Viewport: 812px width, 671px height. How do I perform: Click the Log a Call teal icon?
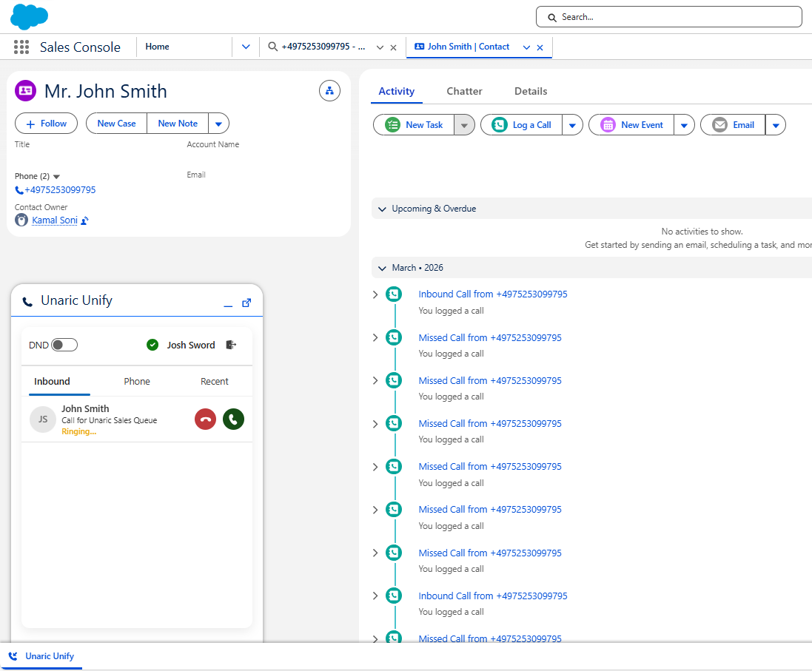[499, 125]
